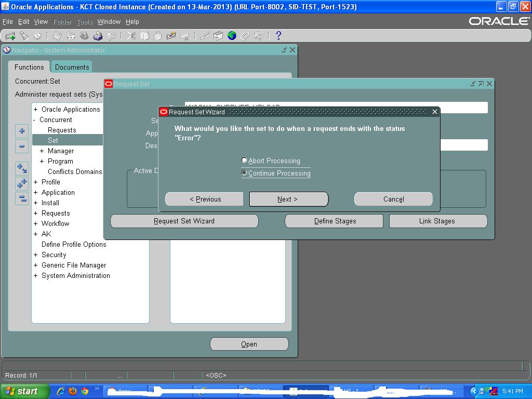Select the Continue Processing radio option

click(244, 172)
